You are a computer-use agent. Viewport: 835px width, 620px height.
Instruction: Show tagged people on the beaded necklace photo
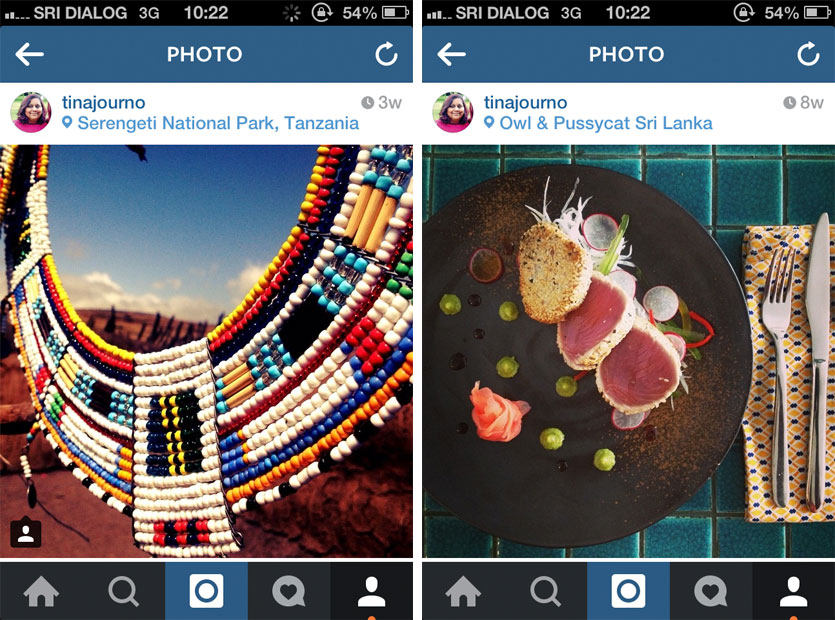pos(26,532)
